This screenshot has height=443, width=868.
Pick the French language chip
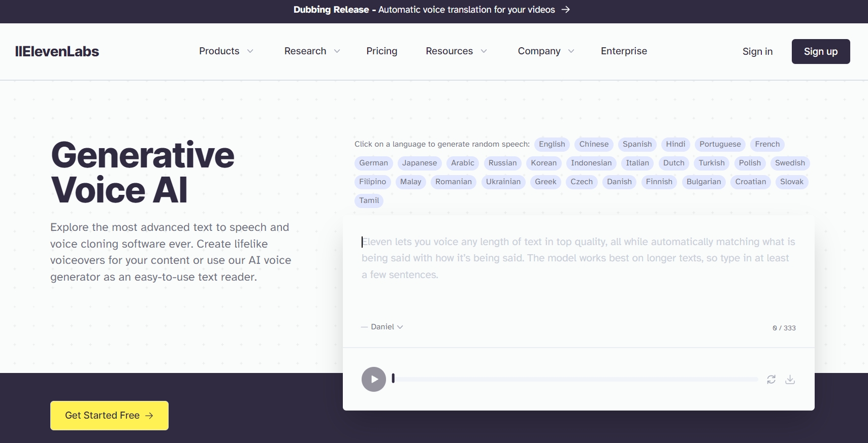pyautogui.click(x=767, y=144)
